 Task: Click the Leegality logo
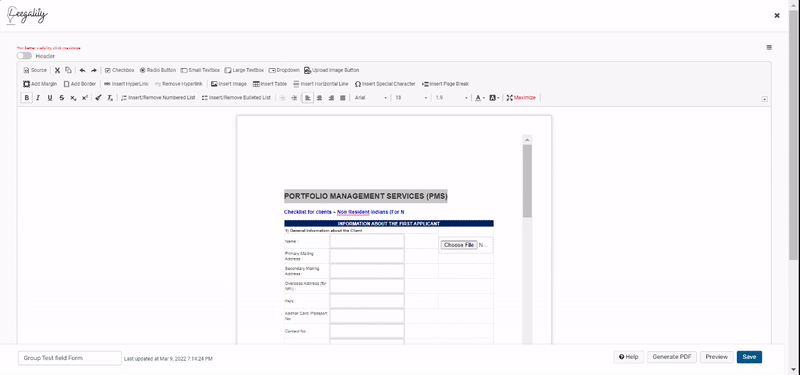tap(27, 15)
